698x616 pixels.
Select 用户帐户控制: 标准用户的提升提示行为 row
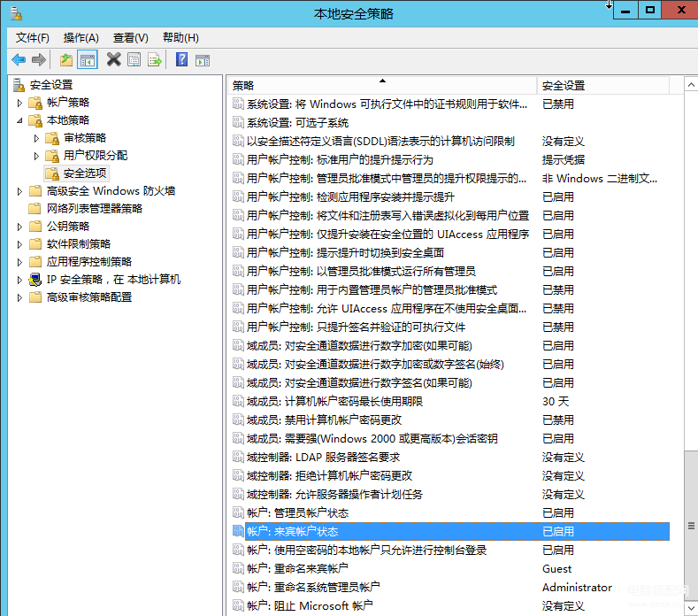450,160
